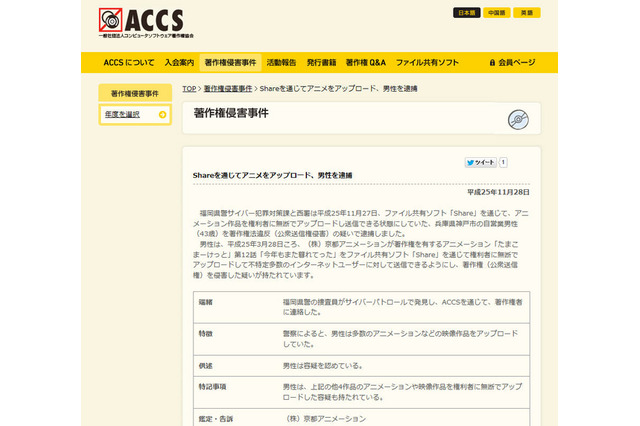The image size is (640, 426).
Task: Open 発行書籍 menu item
Action: point(321,62)
